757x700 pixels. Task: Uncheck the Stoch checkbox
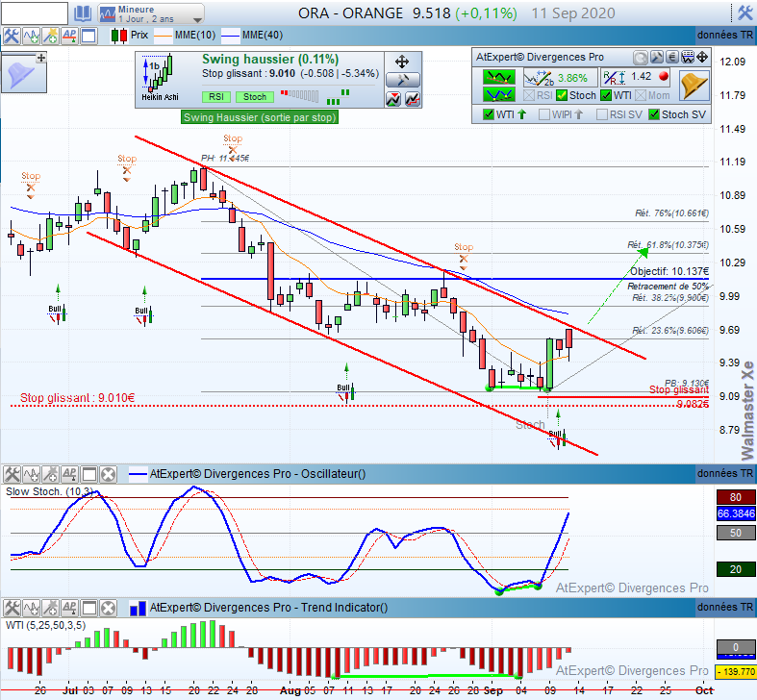click(562, 95)
